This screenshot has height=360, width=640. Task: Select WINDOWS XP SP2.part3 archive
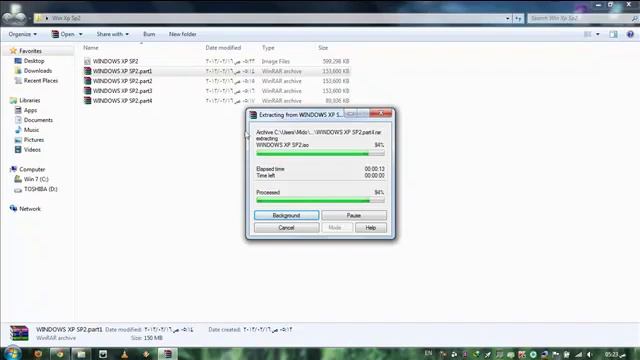point(122,91)
